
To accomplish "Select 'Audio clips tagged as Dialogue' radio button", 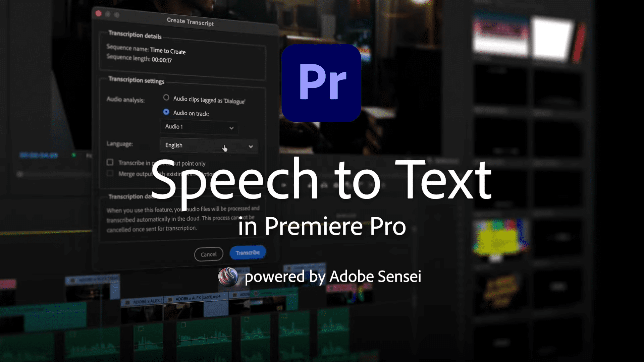I will [167, 98].
